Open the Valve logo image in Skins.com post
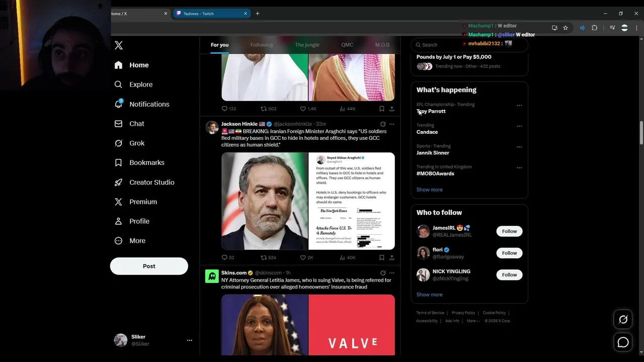 coord(352,325)
